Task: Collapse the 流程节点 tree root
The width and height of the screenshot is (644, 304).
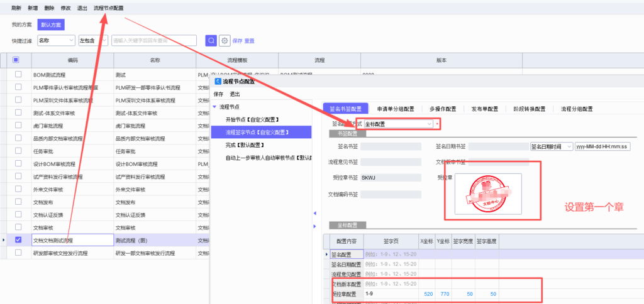Action: [214, 107]
